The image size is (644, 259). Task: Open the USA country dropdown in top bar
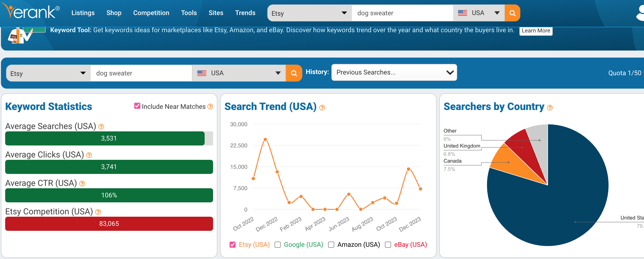(479, 13)
